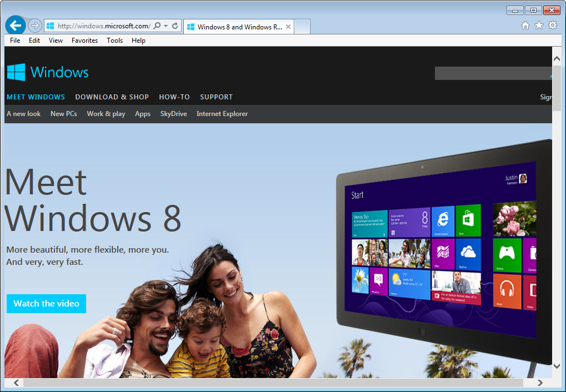
Task: Click the Sign in link
Action: pyautogui.click(x=546, y=97)
